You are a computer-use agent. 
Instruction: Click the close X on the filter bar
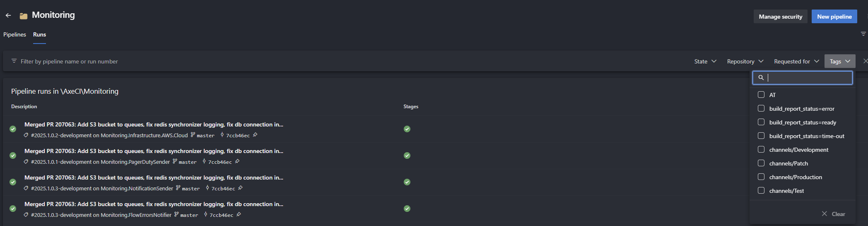(865, 61)
